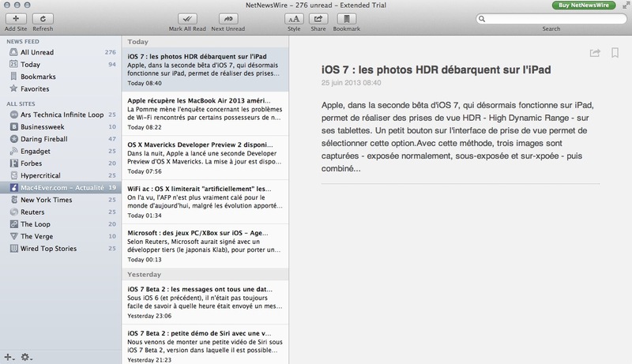Click the Add Site plus button
The height and width of the screenshot is (364, 632).
click(16, 18)
